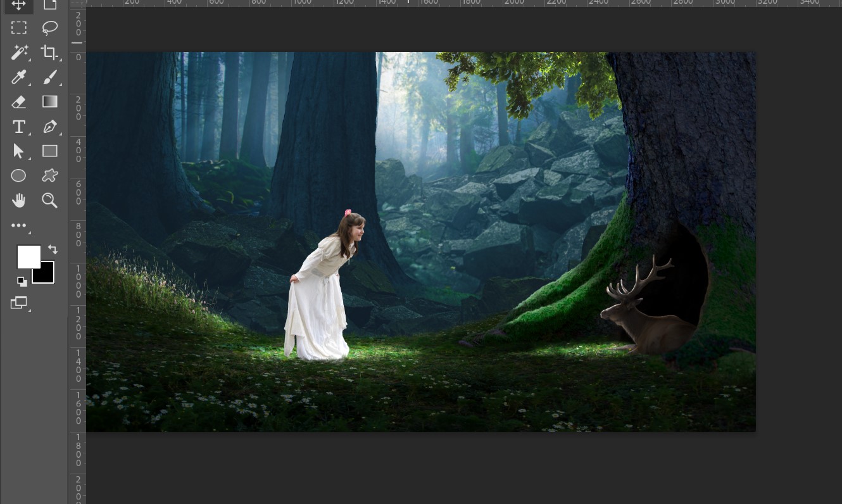Select the Custom Shape tool

pyautogui.click(x=50, y=175)
